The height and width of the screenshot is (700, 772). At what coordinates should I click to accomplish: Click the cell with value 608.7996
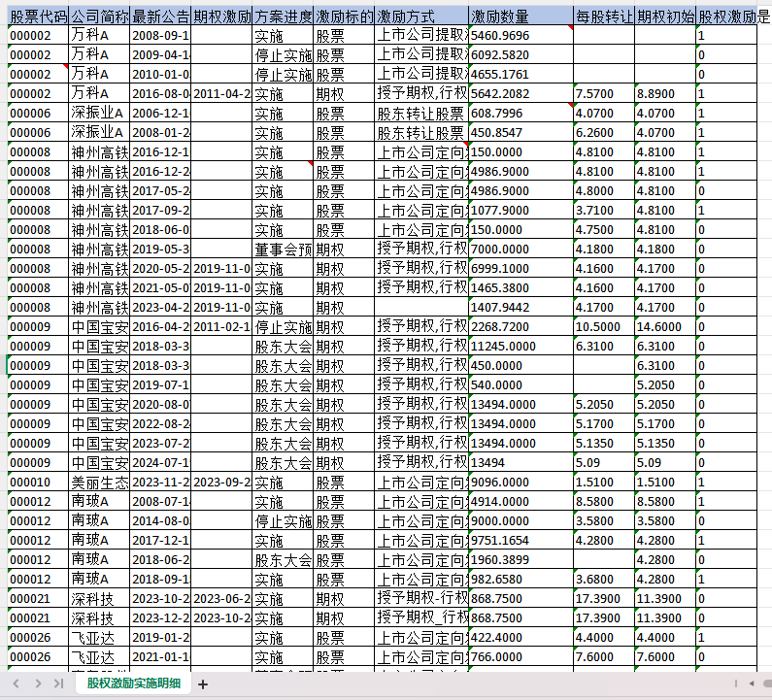pyautogui.click(x=520, y=114)
